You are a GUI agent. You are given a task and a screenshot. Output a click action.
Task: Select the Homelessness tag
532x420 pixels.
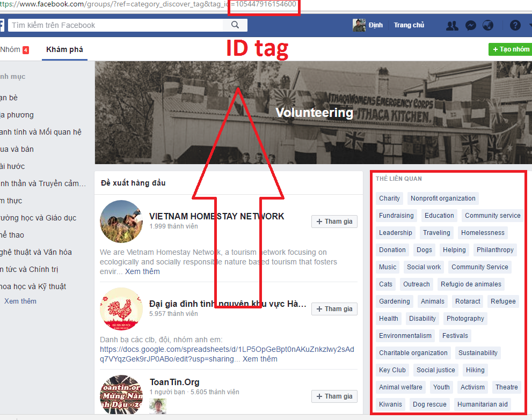[483, 233]
